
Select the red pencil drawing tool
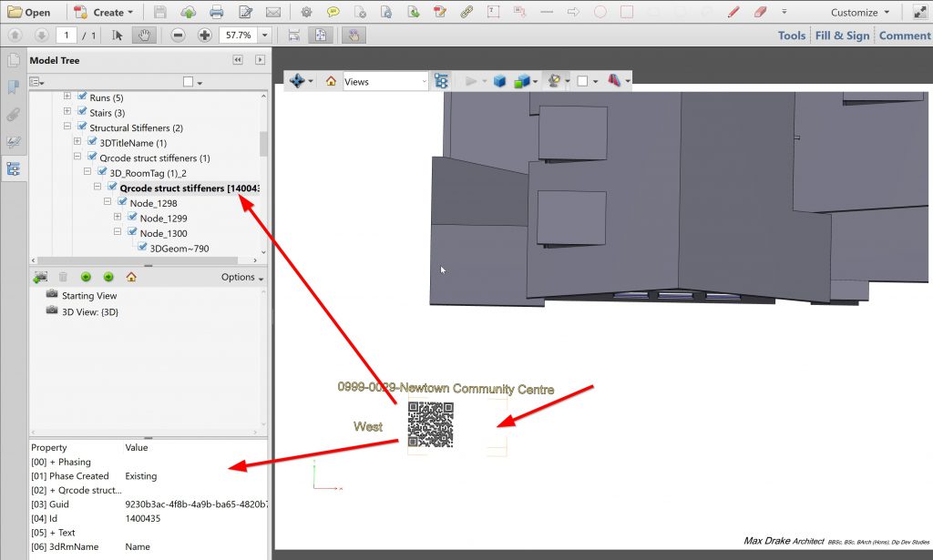pyautogui.click(x=734, y=13)
